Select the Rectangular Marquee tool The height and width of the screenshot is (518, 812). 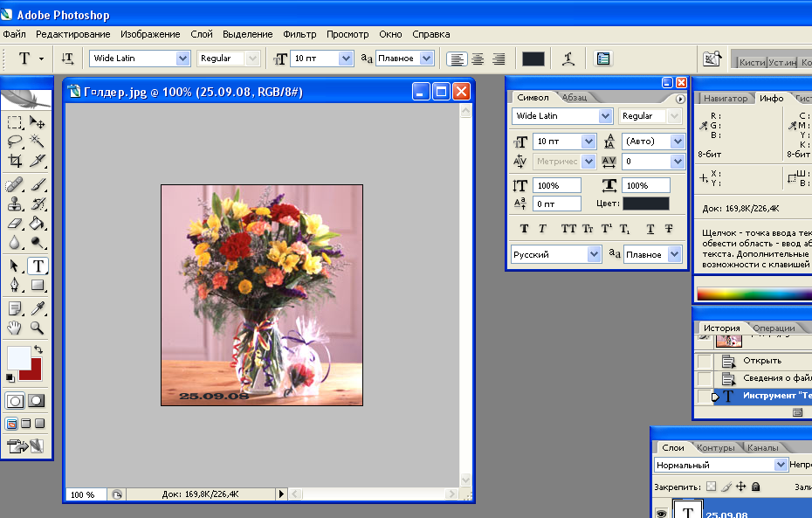[15, 123]
